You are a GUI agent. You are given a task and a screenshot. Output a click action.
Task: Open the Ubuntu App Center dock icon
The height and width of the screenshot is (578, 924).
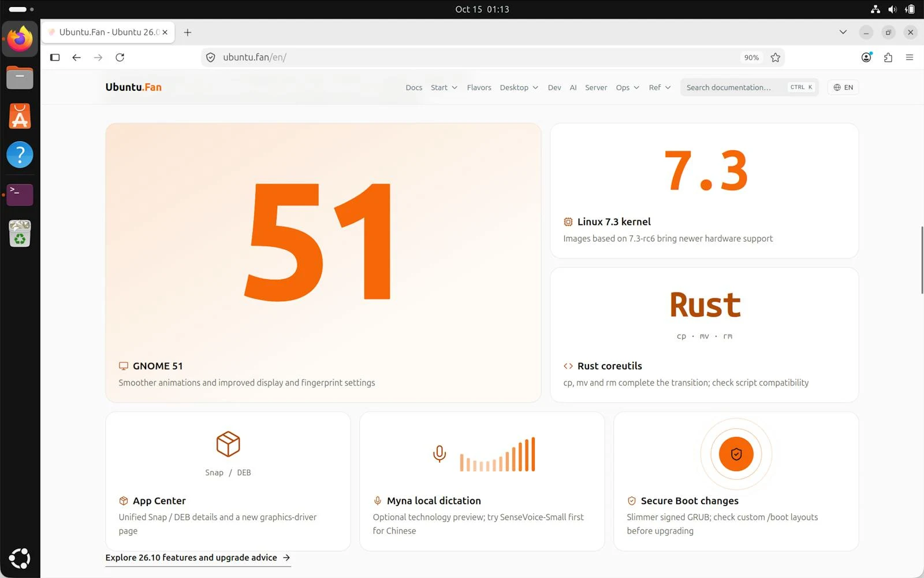click(x=20, y=116)
